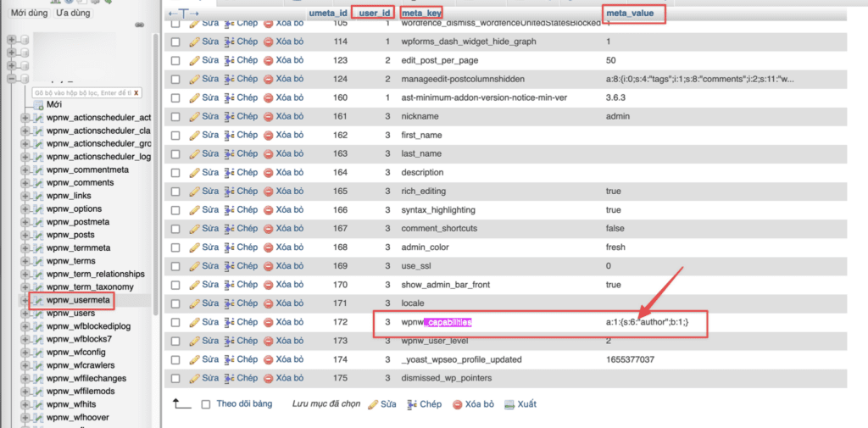This screenshot has width=868, height=428.
Task: Open the Ưa dùng favorites tab
Action: point(73,13)
